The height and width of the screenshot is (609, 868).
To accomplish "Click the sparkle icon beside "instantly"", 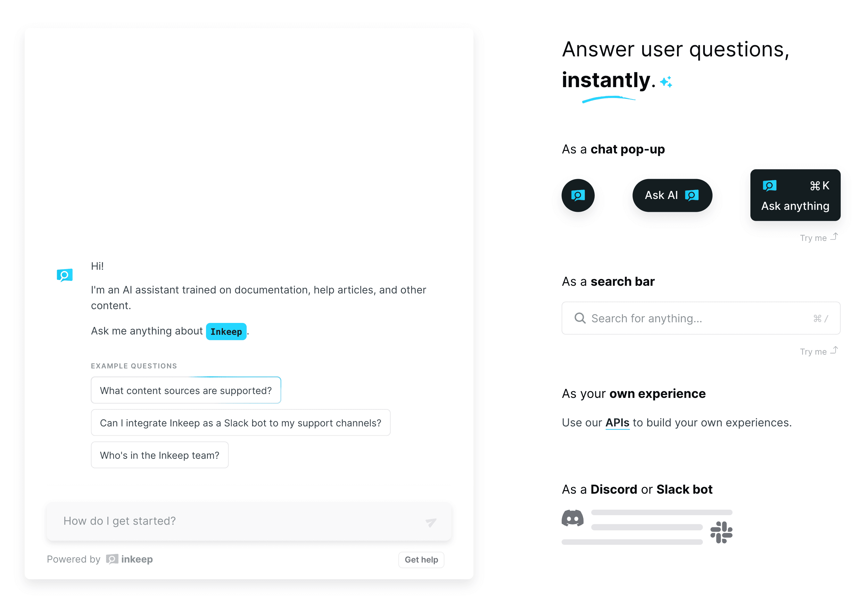I will click(x=666, y=82).
